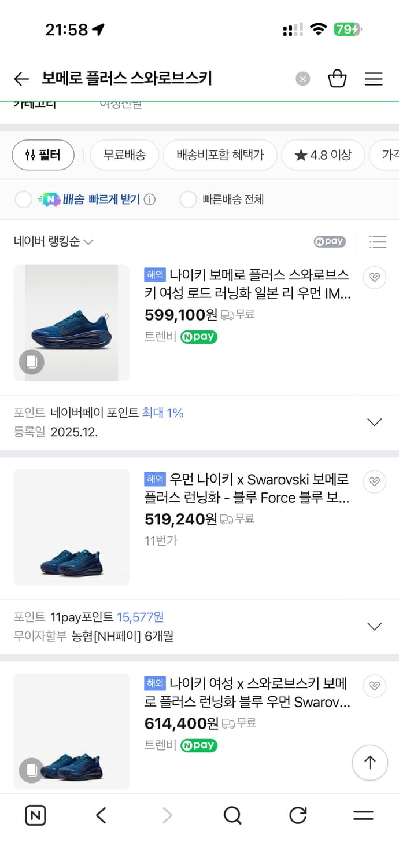
Task: Switch to list view with the layout icon
Action: coord(378,242)
